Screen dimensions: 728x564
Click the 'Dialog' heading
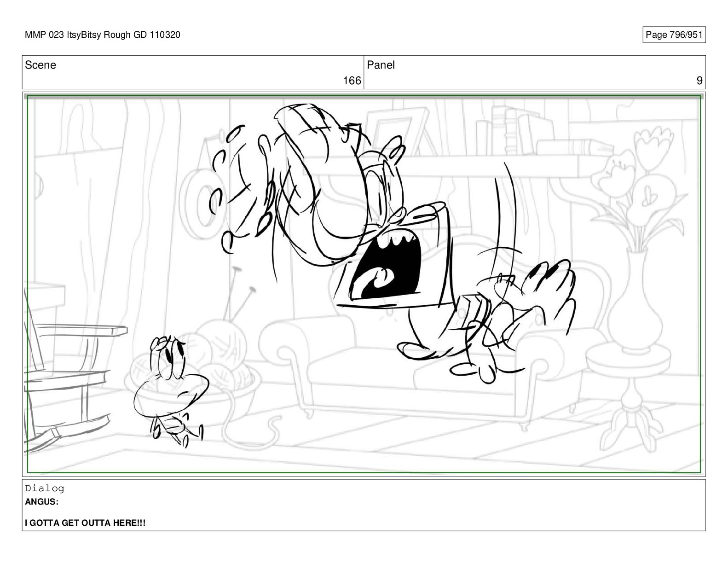point(45,488)
